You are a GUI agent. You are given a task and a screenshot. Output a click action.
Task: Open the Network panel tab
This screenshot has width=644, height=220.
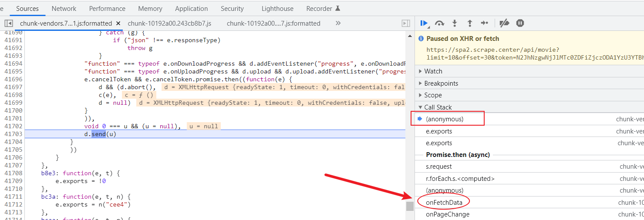coord(64,9)
